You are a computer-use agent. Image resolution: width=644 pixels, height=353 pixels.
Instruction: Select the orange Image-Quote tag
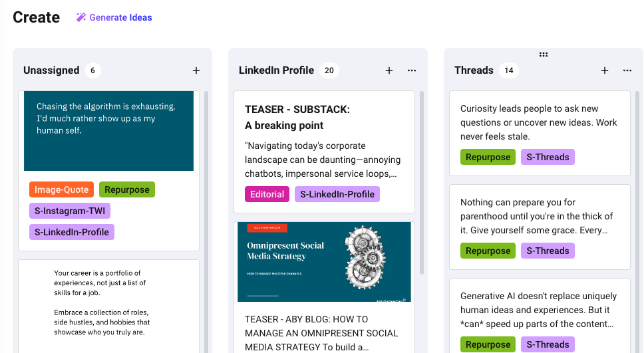click(x=62, y=189)
